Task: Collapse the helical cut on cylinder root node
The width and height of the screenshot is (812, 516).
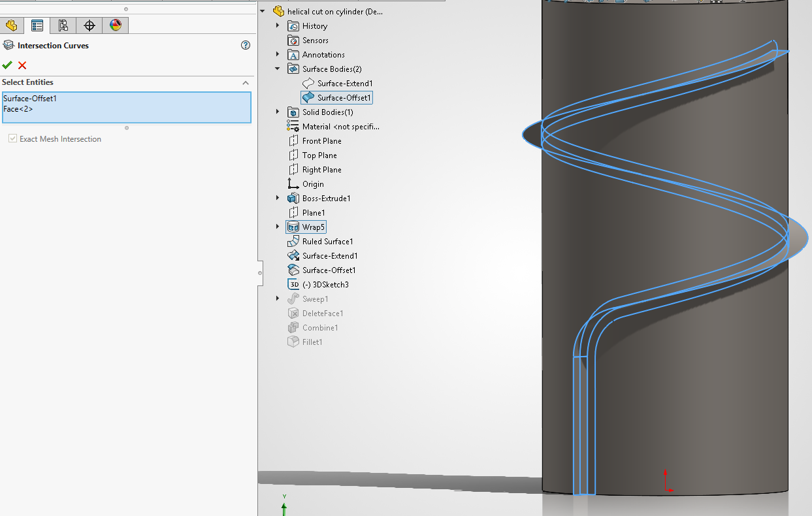Action: click(x=263, y=11)
